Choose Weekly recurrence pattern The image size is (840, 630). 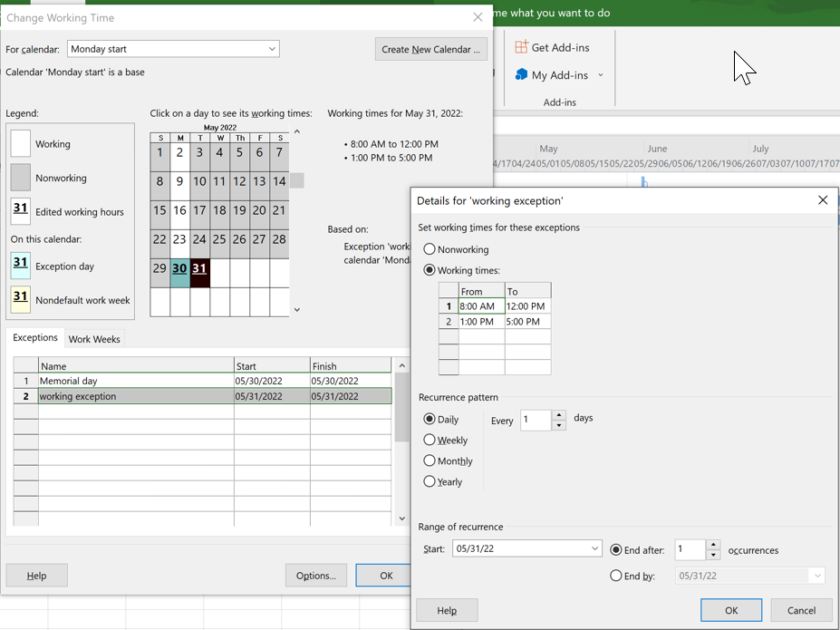pos(430,440)
